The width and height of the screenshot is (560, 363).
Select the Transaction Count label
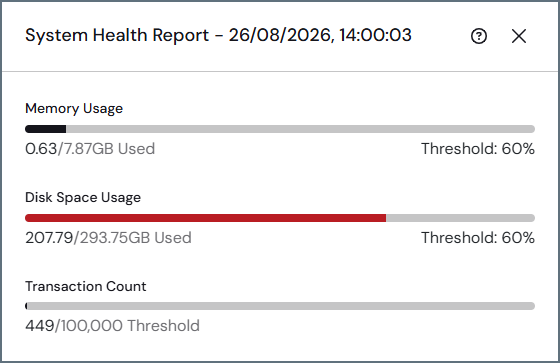(86, 286)
